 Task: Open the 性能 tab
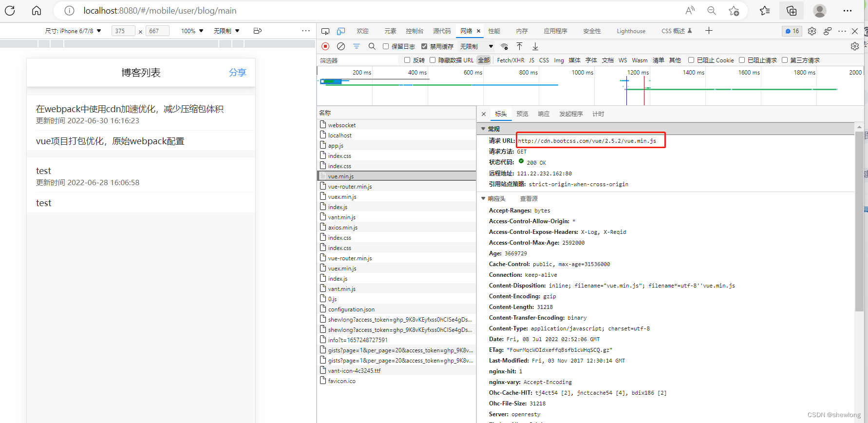tap(494, 31)
